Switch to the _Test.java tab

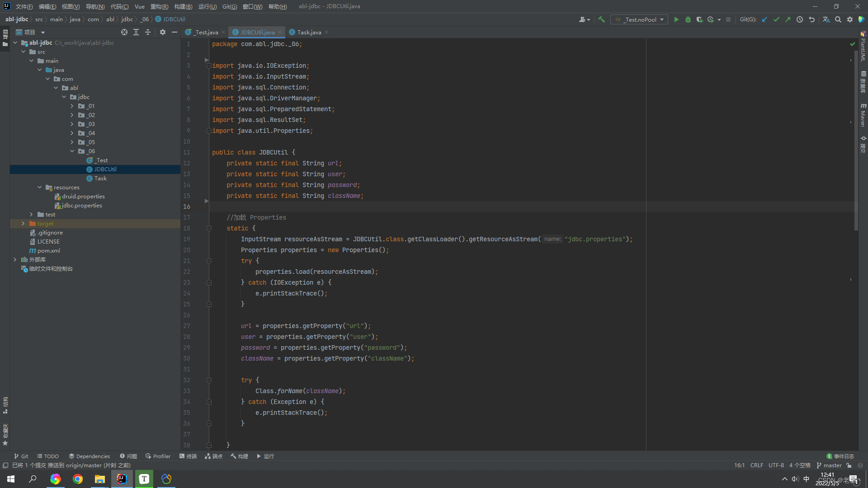(206, 32)
